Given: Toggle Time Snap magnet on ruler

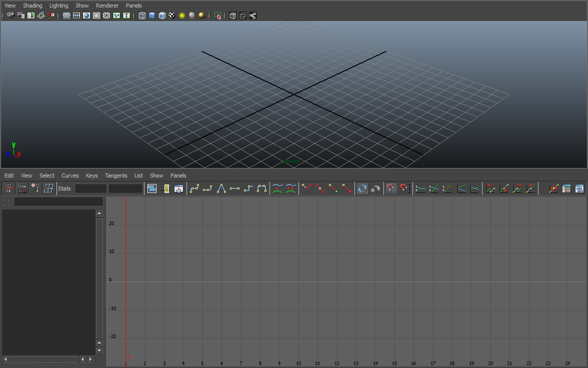Looking at the screenshot, I should coord(391,188).
